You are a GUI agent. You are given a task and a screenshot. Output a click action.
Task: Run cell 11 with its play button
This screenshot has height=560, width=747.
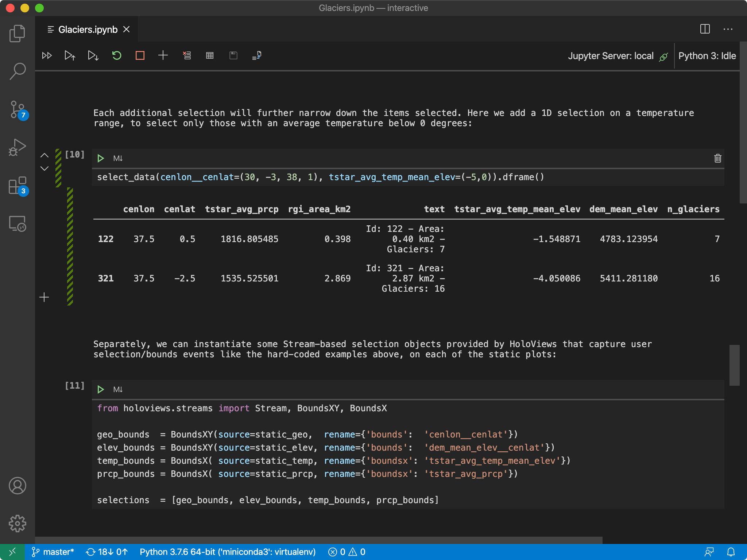(101, 389)
